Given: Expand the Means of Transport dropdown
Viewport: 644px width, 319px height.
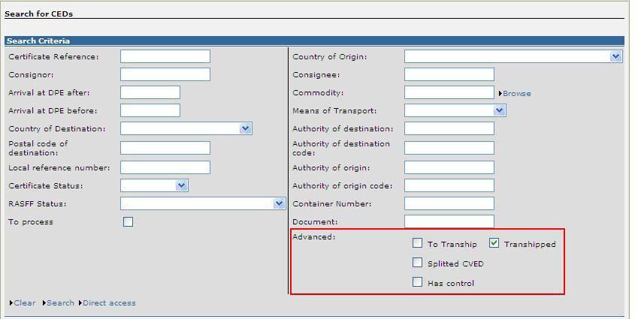Looking at the screenshot, I should pos(455,110).
